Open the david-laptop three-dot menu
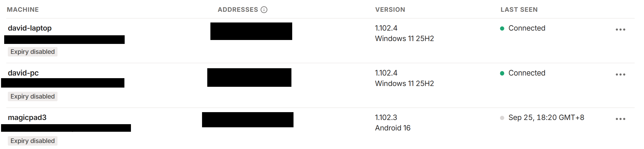 click(620, 30)
